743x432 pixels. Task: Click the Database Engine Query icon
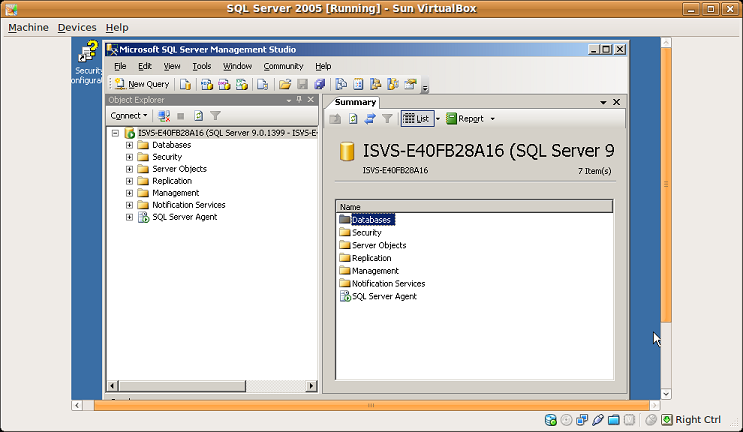[x=185, y=84]
